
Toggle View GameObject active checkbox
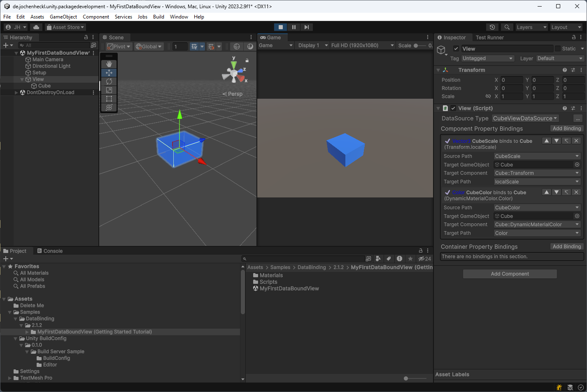456,49
